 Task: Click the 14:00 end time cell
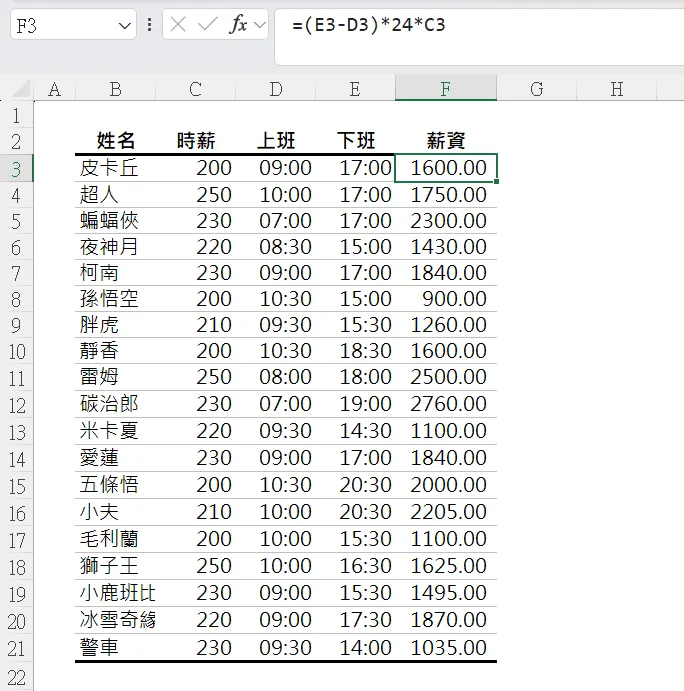355,647
